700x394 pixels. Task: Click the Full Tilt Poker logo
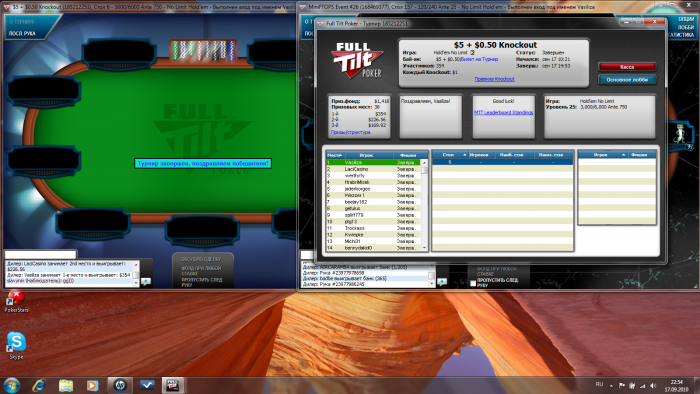coord(357,60)
